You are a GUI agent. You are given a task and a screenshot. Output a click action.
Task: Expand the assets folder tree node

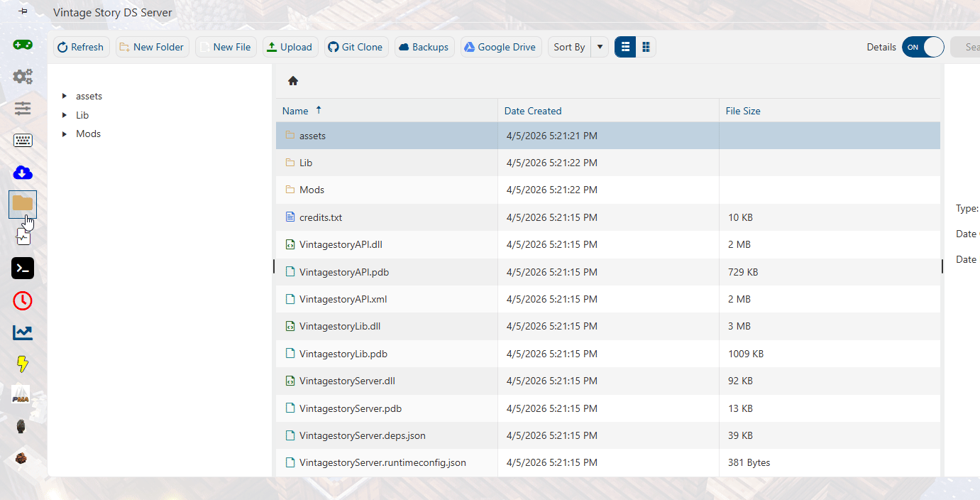(x=65, y=96)
